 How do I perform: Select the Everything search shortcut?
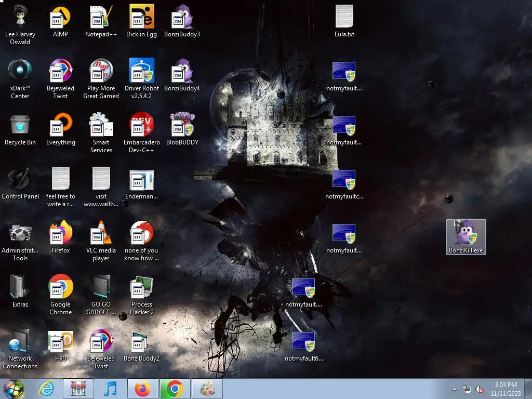pyautogui.click(x=60, y=129)
